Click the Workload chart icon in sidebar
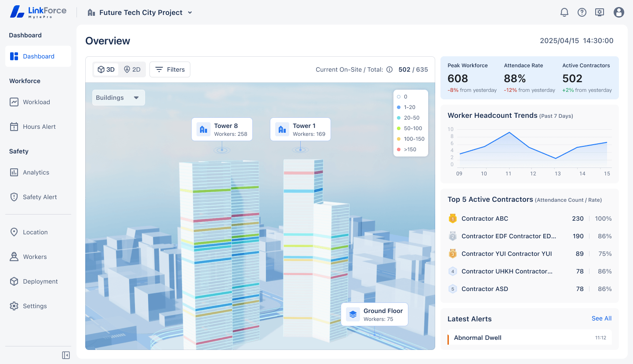This screenshot has width=633, height=364. [14, 102]
